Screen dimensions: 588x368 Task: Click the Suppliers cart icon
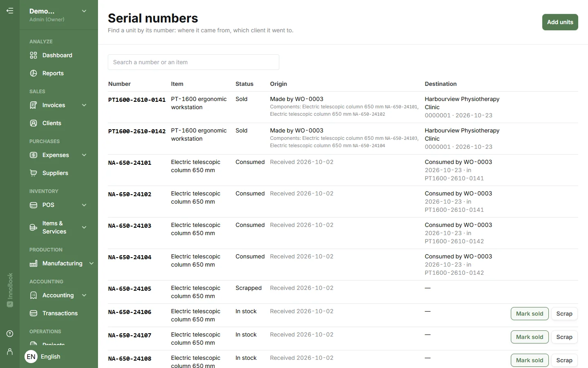pyautogui.click(x=33, y=173)
